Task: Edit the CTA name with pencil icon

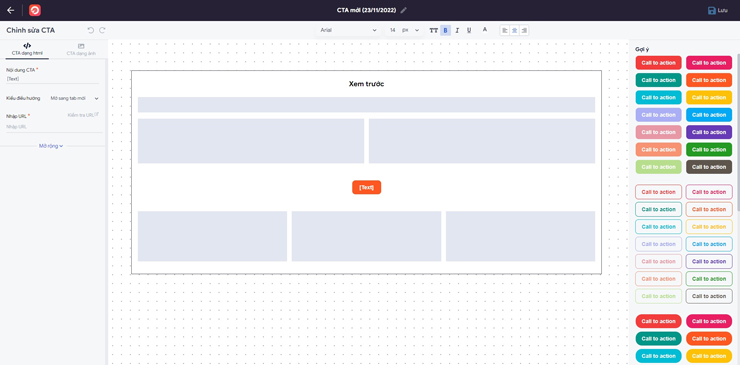Action: click(x=404, y=10)
